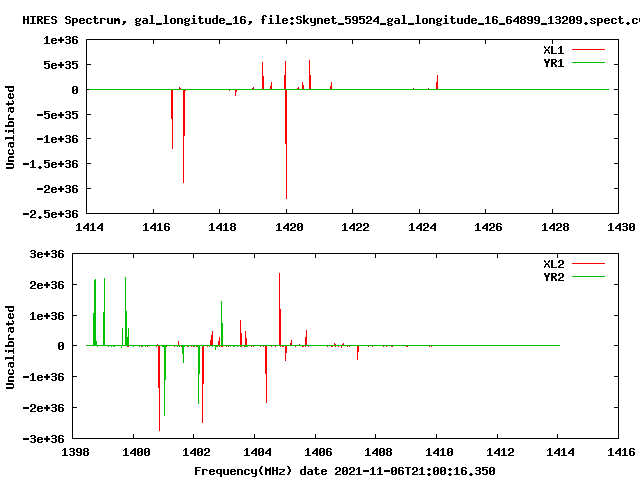Click the 1428 frequency tick label
The image size is (640, 480).
(x=555, y=227)
